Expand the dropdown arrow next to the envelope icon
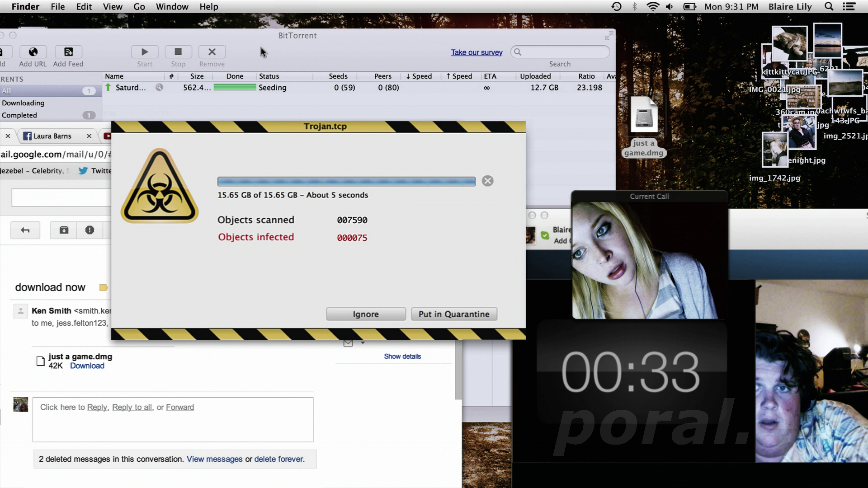The height and width of the screenshot is (488, 868). pos(363,343)
